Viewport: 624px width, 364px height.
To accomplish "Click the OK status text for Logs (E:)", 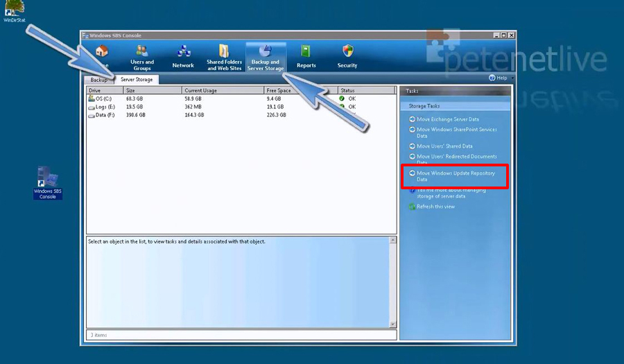I will [x=352, y=107].
